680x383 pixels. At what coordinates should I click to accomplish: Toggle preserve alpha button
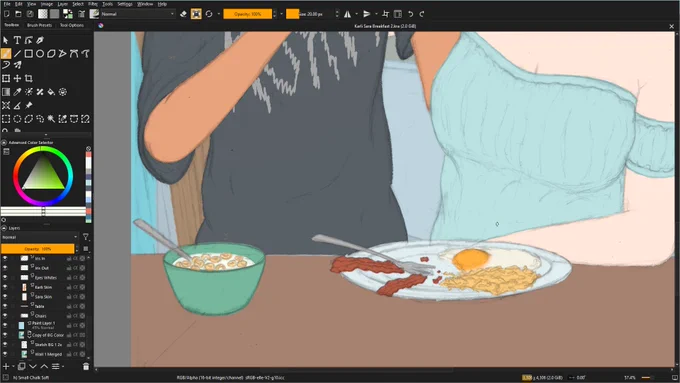[x=196, y=14]
